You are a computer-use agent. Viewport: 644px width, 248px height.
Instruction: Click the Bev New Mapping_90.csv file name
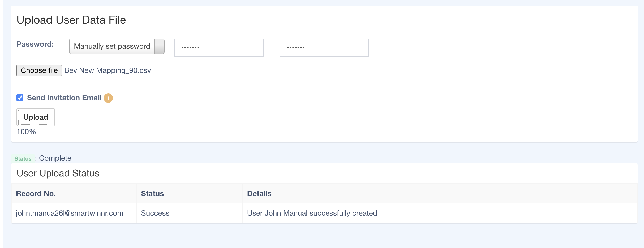(x=108, y=70)
